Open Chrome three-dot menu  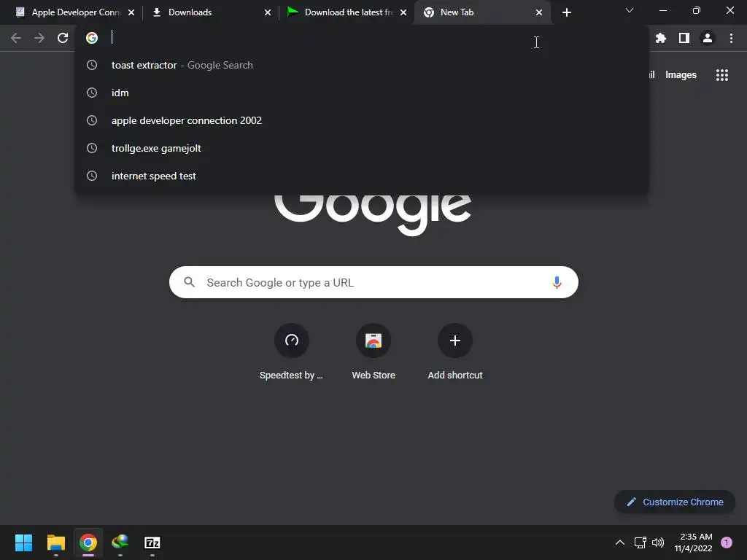731,38
